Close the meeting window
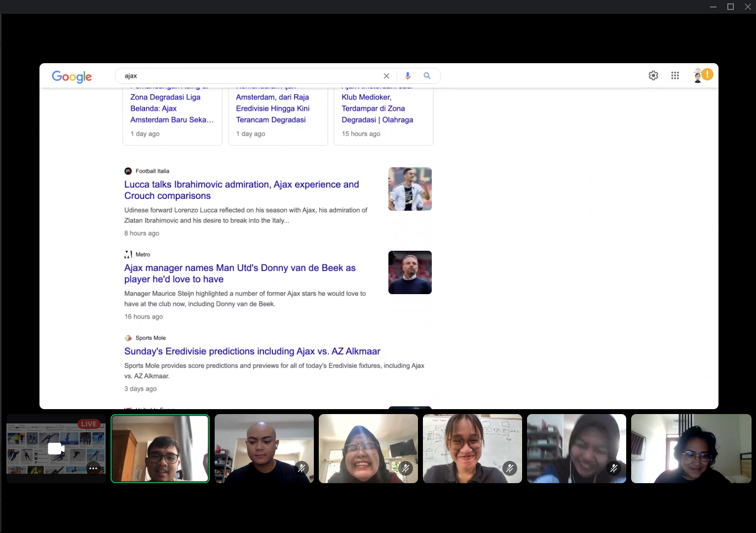756x533 pixels. [x=748, y=7]
